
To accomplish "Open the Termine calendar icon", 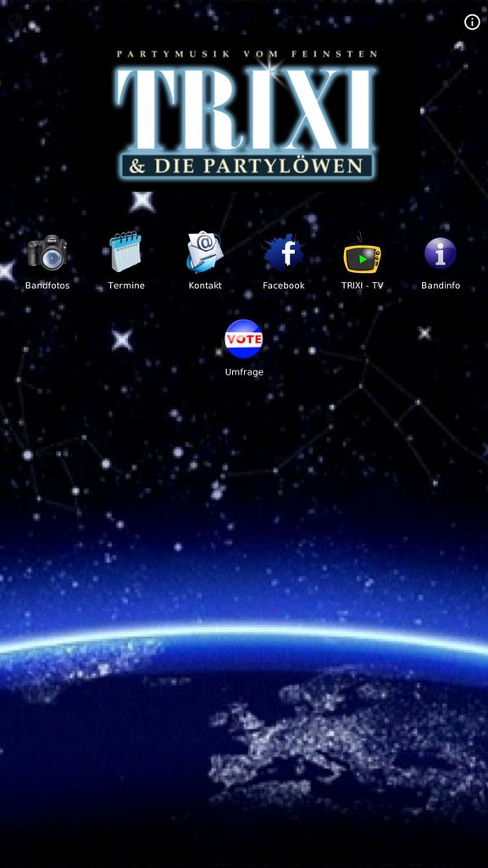I will pyautogui.click(x=125, y=252).
